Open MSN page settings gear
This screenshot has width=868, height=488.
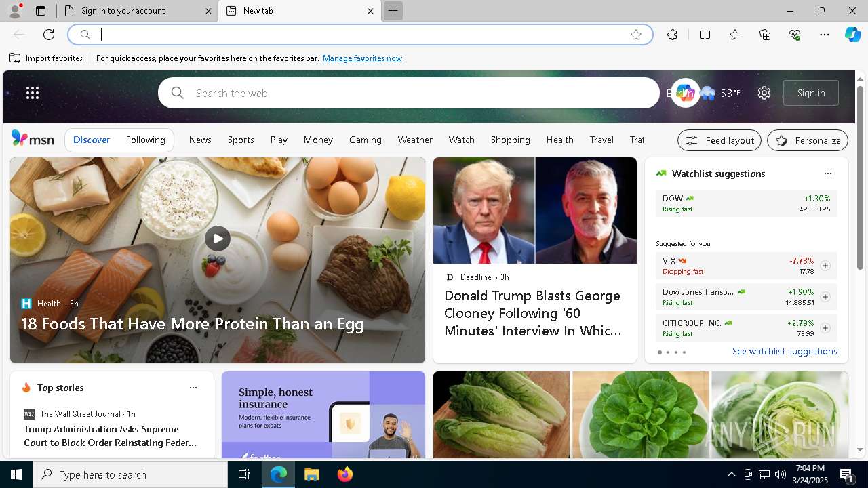[x=764, y=93]
